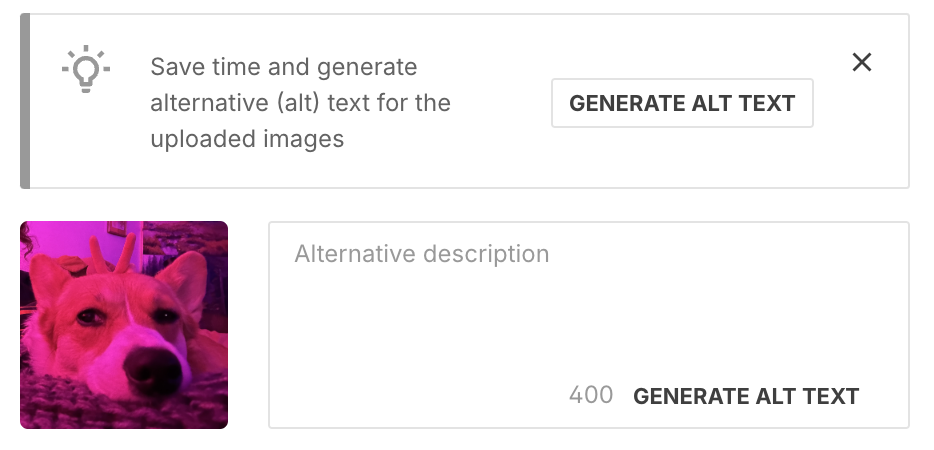Dismiss the alt text suggestion banner

[x=862, y=62]
